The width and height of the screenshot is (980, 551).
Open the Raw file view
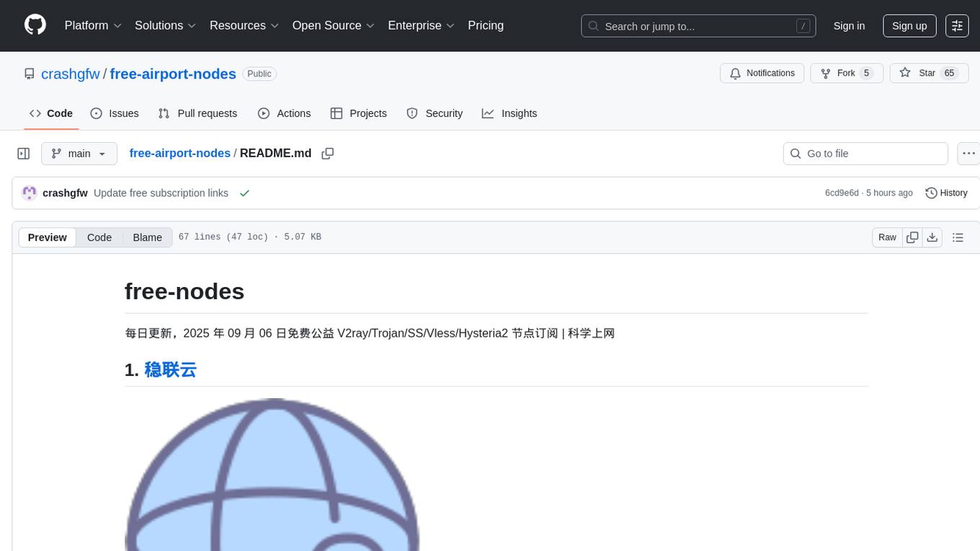pos(887,237)
